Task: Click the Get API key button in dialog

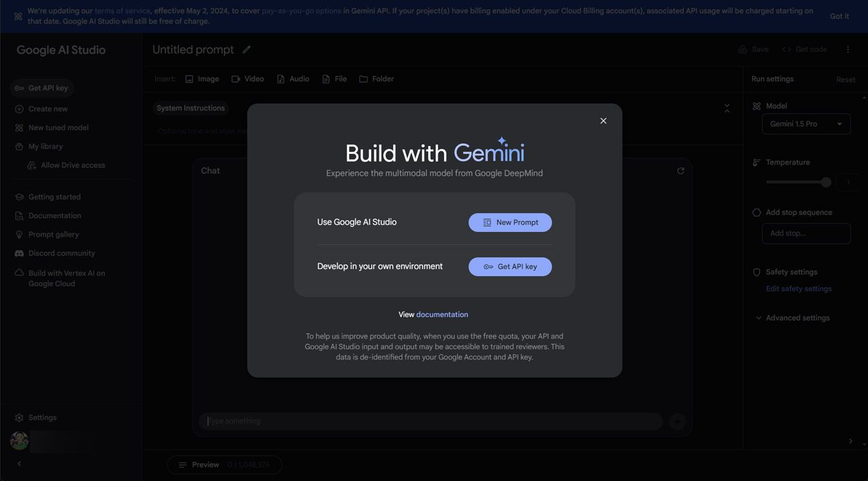Action: click(510, 267)
